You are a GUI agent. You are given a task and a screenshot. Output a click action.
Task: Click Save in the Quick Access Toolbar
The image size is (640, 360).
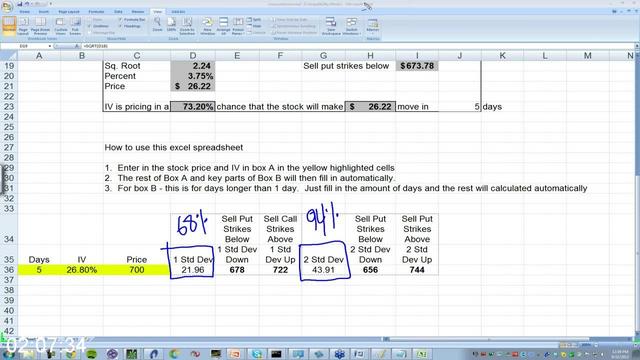point(20,4)
